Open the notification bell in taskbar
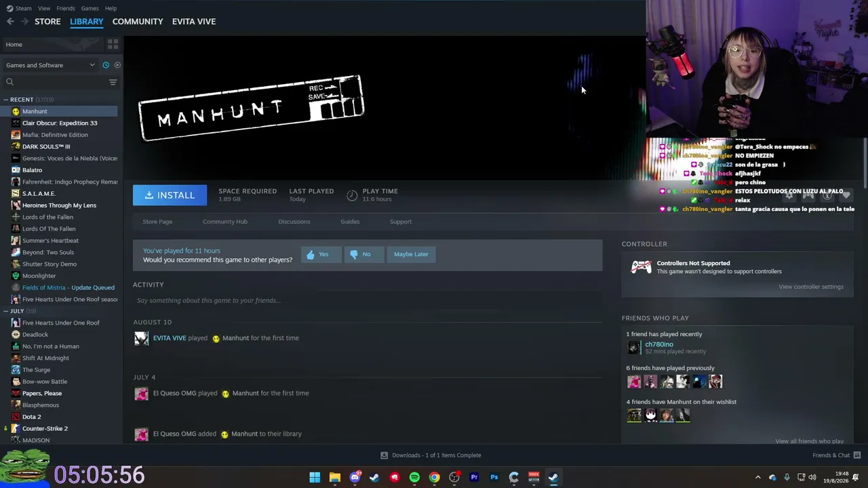This screenshot has width=868, height=488. pyautogui.click(x=856, y=477)
